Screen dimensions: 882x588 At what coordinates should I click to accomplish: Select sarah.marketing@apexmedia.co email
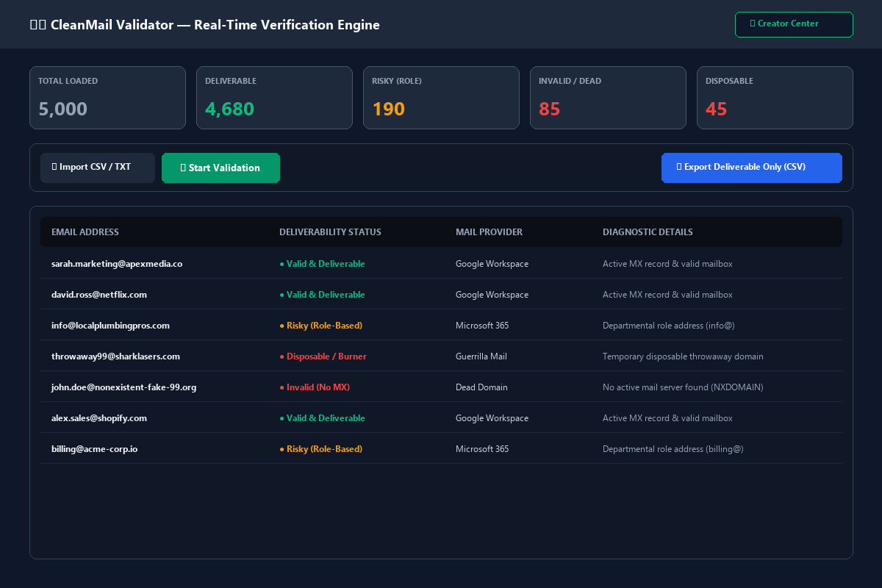click(x=117, y=264)
